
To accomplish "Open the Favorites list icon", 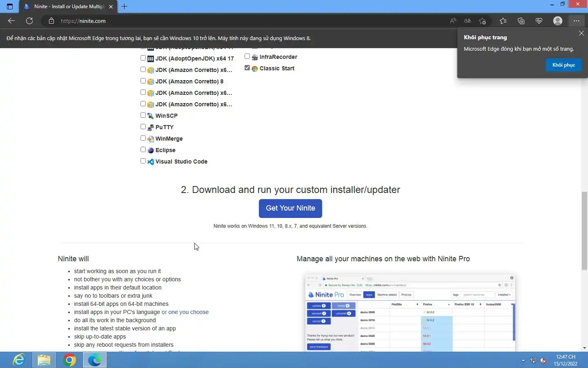I will pos(503,21).
